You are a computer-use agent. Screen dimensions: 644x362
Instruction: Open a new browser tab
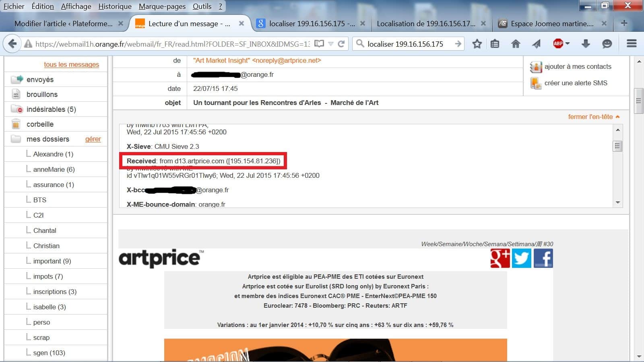[624, 23]
